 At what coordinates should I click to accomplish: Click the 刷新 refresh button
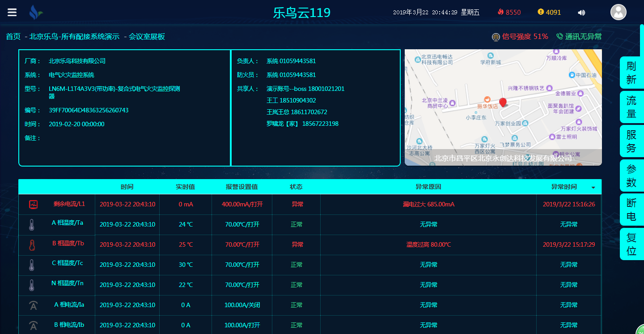coord(631,73)
